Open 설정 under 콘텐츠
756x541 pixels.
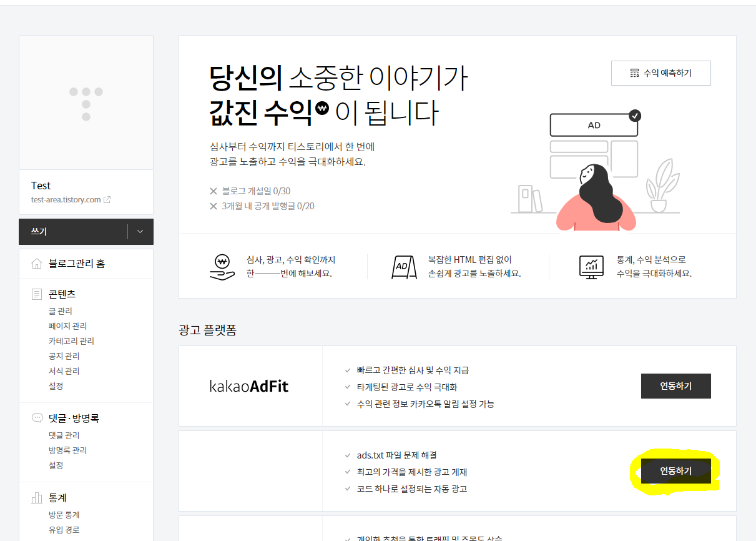(x=56, y=386)
